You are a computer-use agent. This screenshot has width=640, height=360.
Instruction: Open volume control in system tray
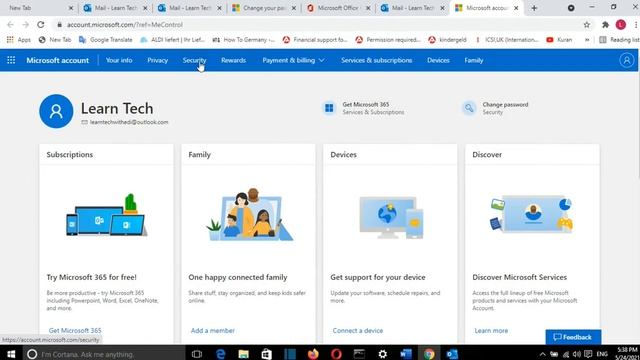(x=576, y=354)
